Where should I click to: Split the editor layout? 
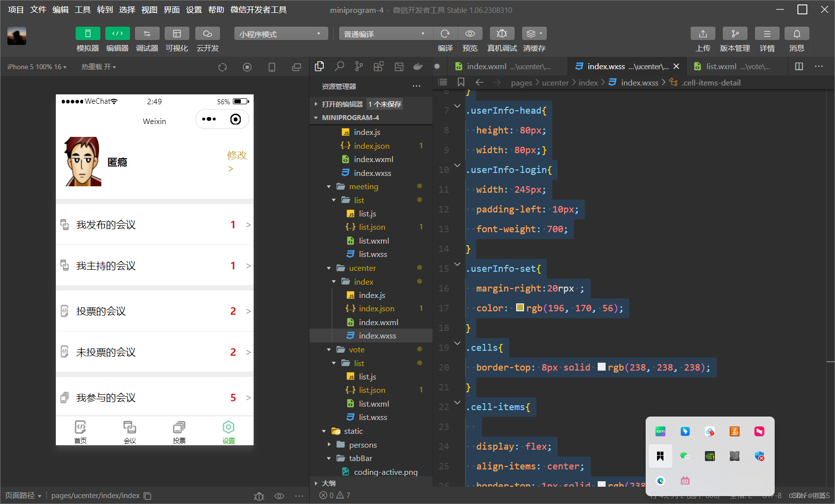point(799,66)
